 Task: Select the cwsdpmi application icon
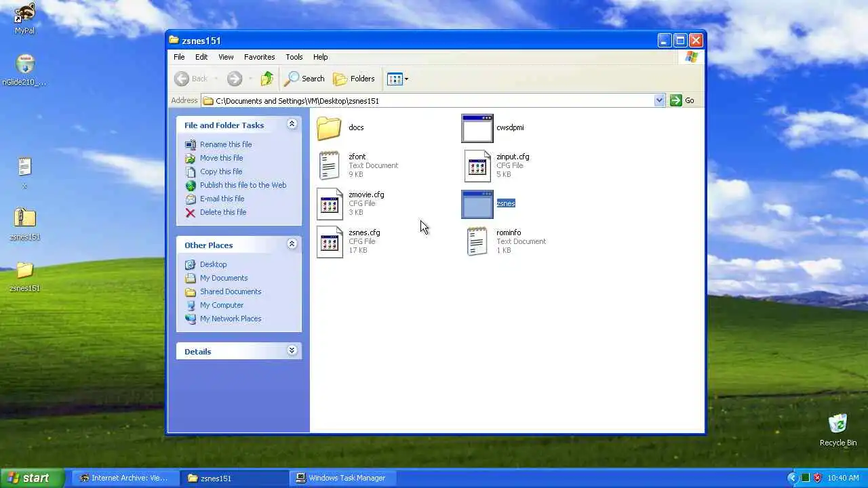tap(477, 128)
